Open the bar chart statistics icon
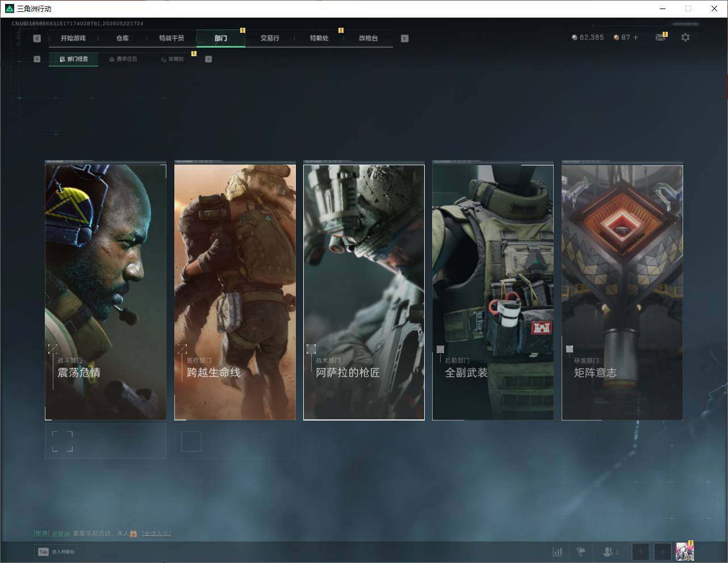Screen dimensions: 728x563 558,552
